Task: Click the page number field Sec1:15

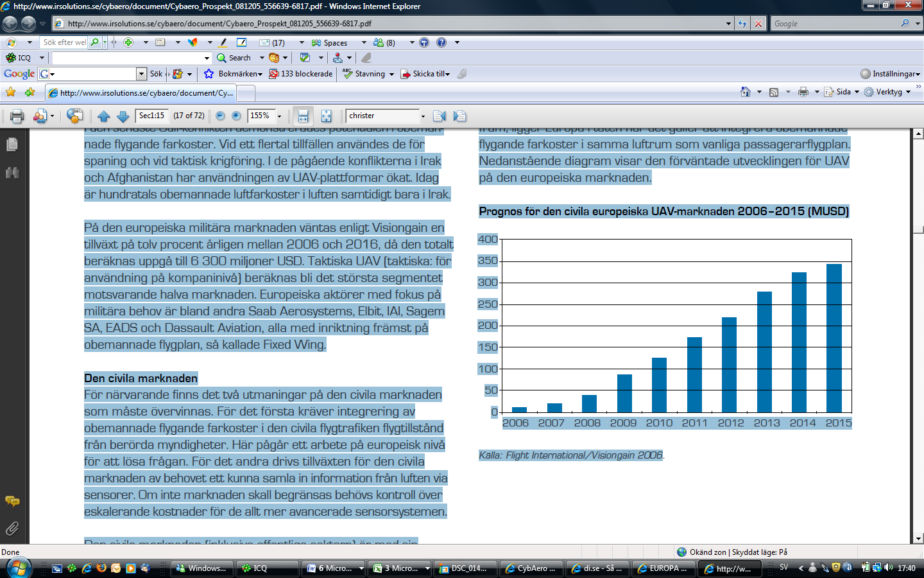Action: (x=152, y=116)
